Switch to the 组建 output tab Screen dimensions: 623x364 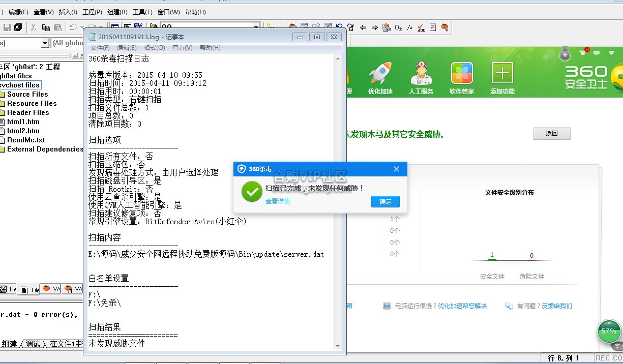pos(9,344)
